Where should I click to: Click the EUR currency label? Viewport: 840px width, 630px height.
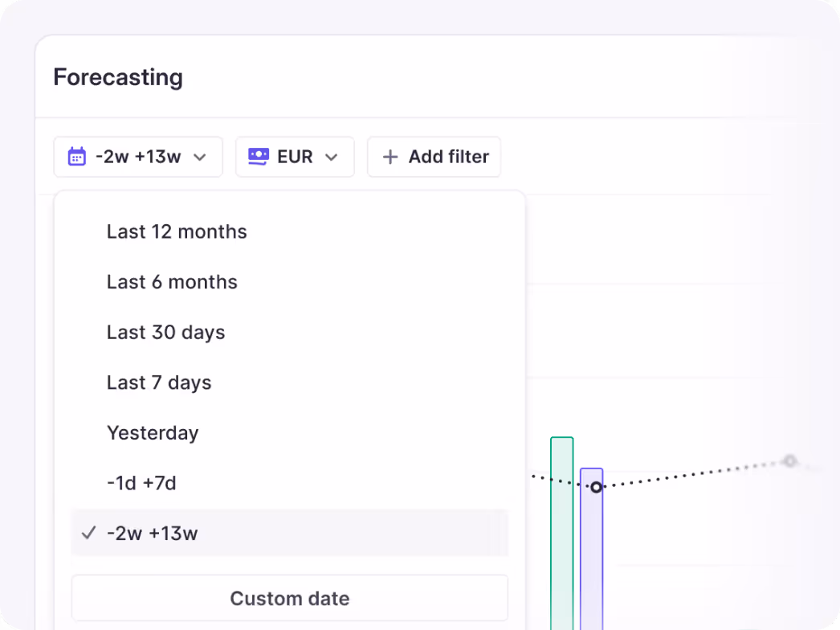pos(295,157)
